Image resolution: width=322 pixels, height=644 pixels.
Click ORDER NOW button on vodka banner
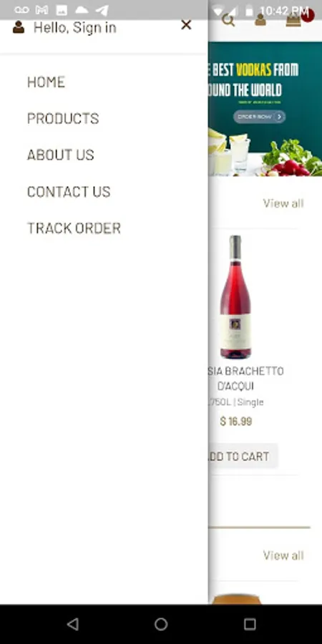[x=259, y=117]
